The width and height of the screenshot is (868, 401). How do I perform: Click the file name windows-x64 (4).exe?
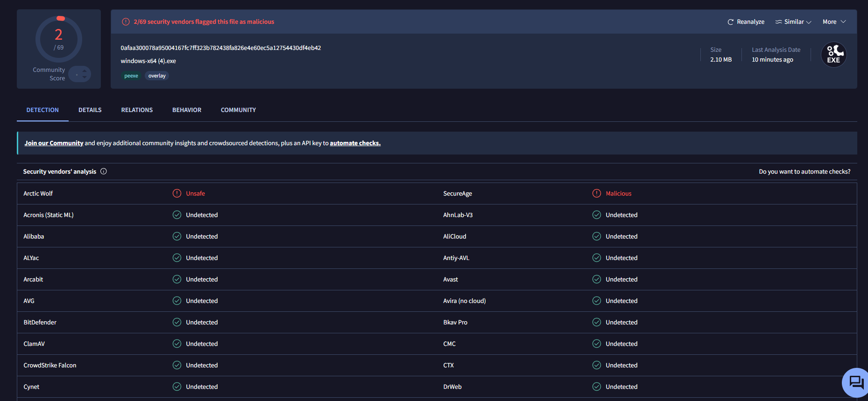148,61
